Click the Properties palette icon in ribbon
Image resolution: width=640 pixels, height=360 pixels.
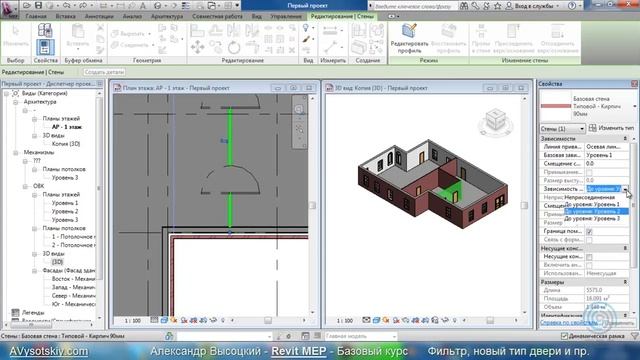click(x=45, y=47)
